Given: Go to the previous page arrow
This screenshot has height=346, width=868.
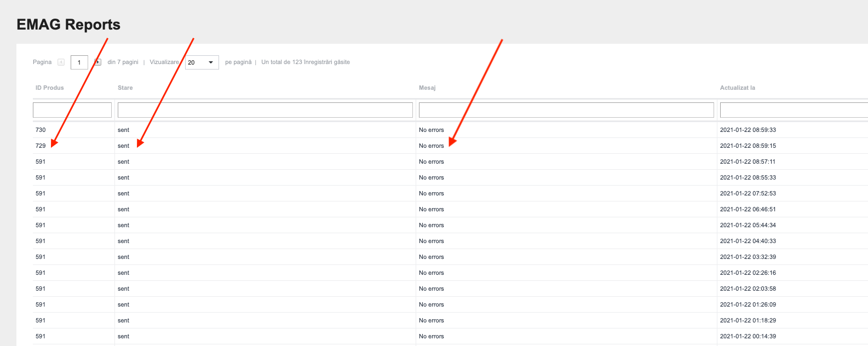Looking at the screenshot, I should 61,62.
